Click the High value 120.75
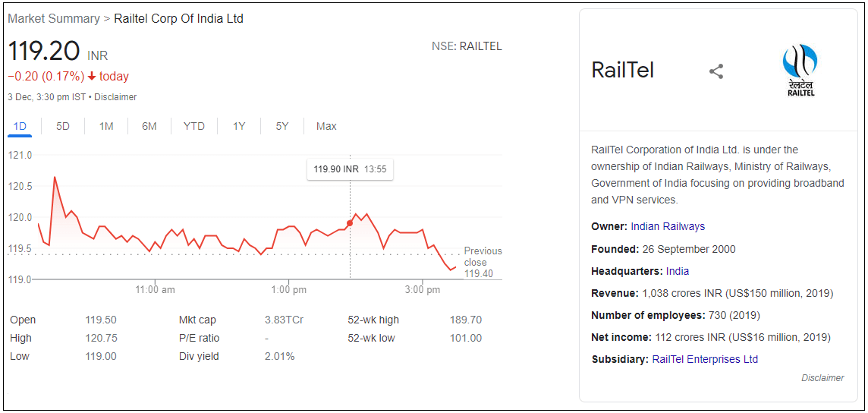 point(101,339)
